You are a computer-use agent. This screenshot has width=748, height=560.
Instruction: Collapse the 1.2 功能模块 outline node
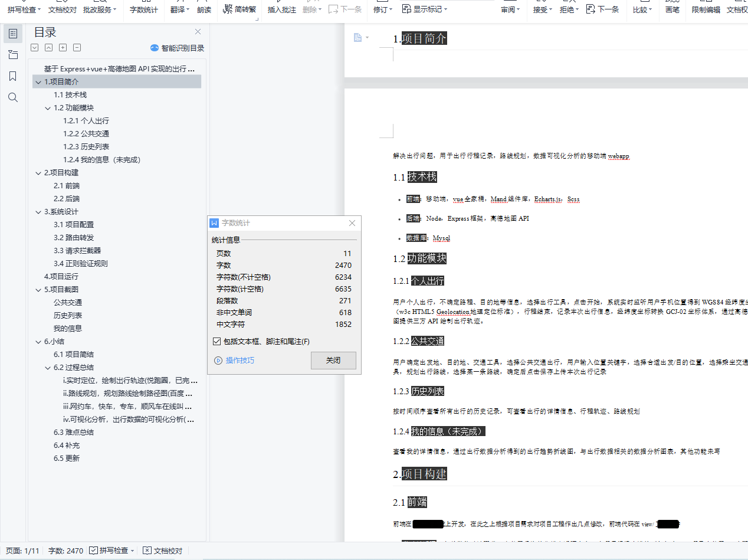click(48, 108)
